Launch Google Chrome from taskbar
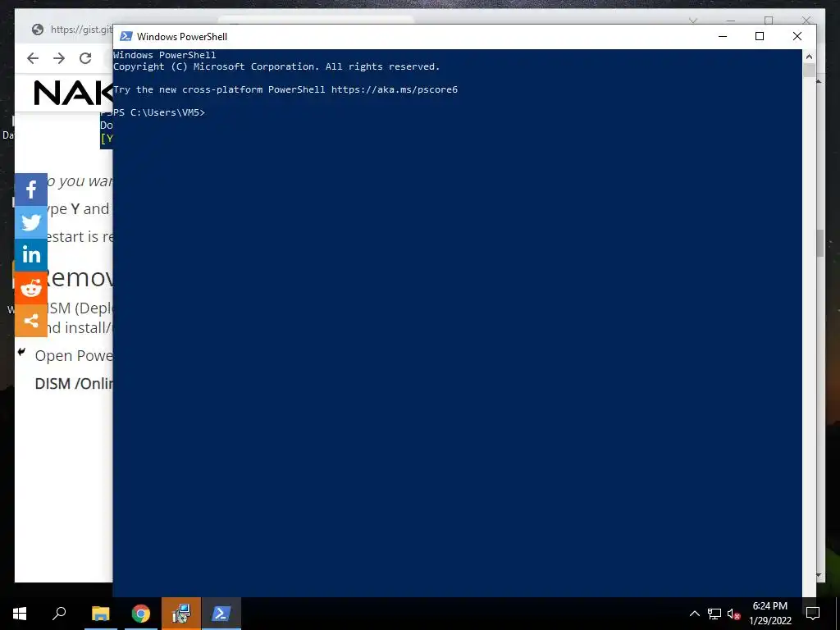The width and height of the screenshot is (840, 630). 141,614
